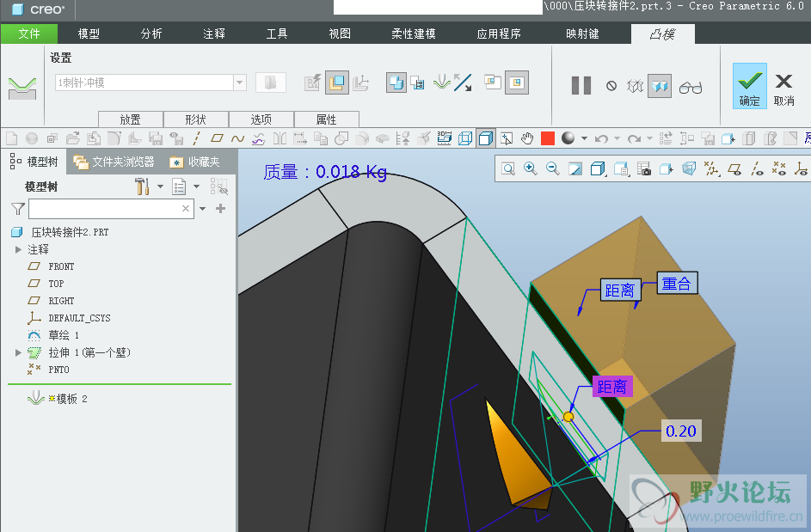Image resolution: width=811 pixels, height=532 pixels.
Task: Expand the 拉伸 1 tree node
Action: (18, 352)
